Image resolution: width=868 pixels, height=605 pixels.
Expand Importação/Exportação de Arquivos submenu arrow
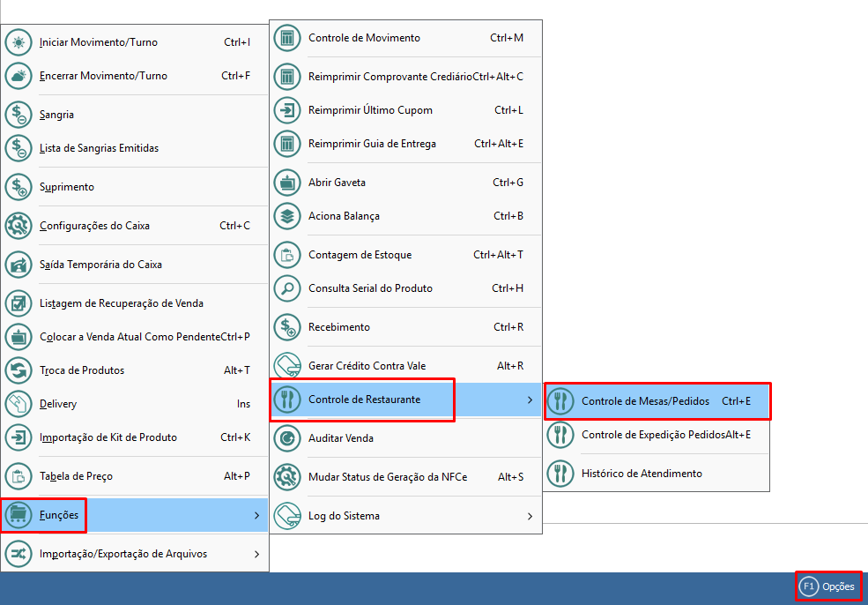[256, 554]
